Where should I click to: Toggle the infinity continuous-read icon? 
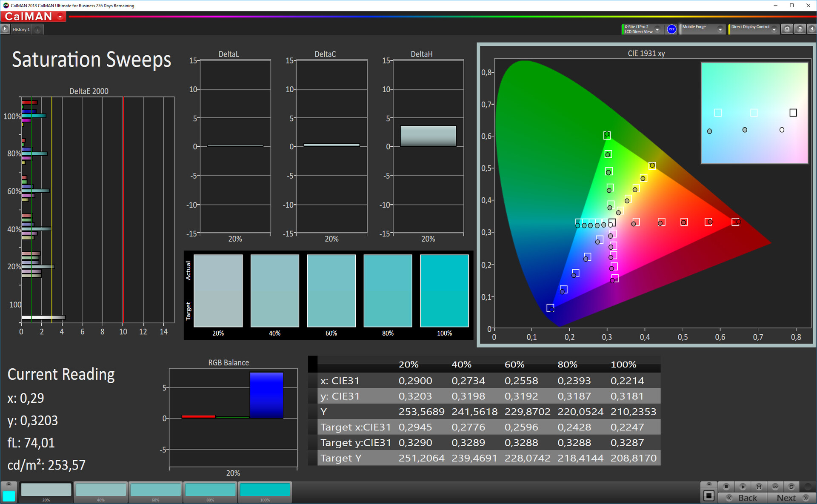coord(775,487)
